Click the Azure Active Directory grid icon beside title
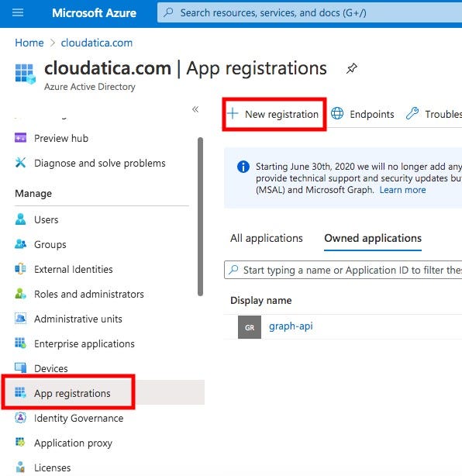The image size is (462, 476). point(26,73)
